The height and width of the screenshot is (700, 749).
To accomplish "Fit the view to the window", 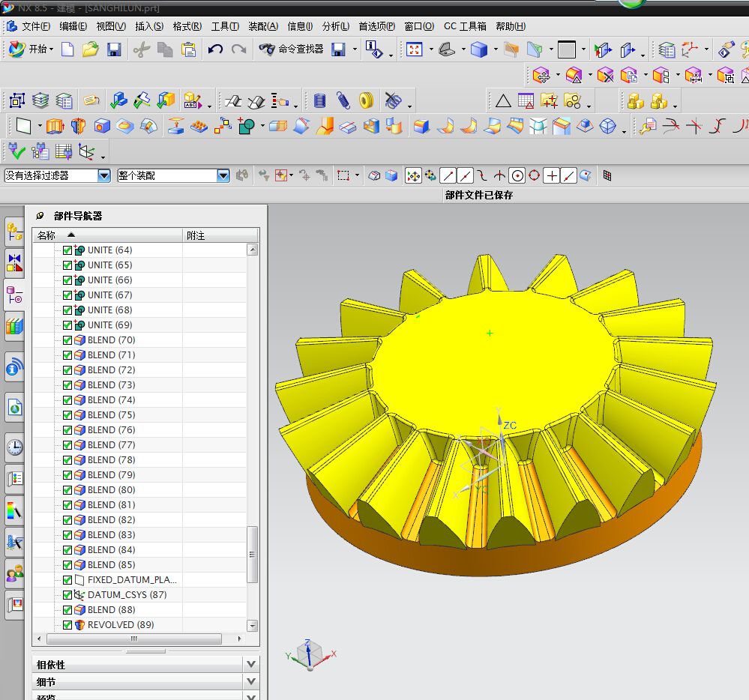I will pyautogui.click(x=414, y=49).
